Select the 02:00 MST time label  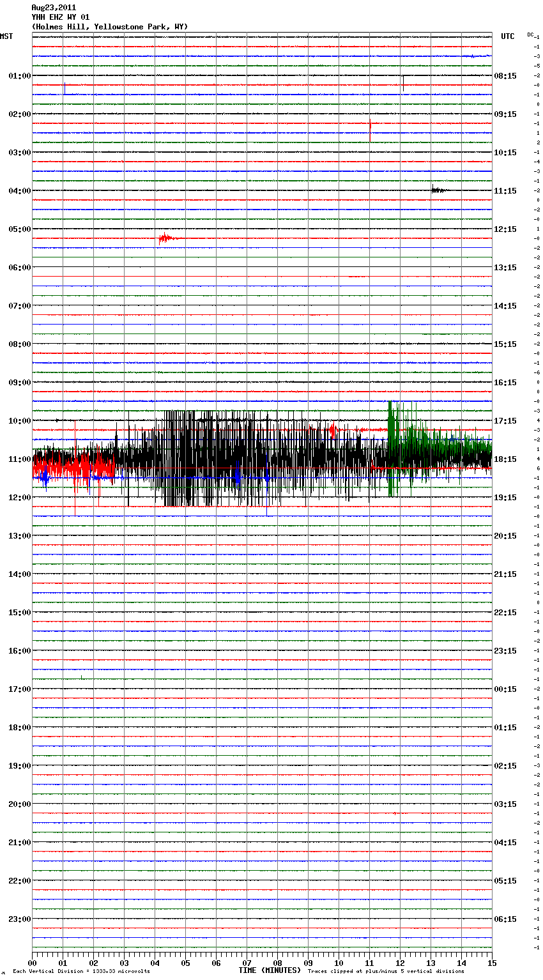[x=19, y=114]
